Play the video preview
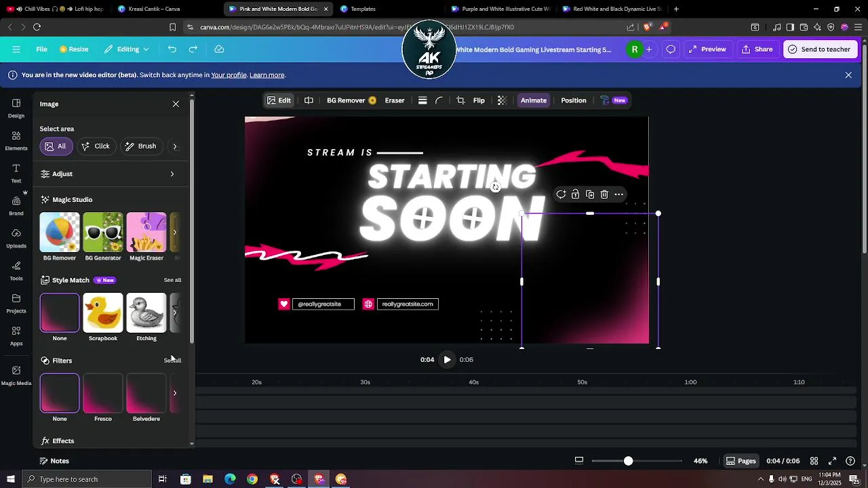 [x=447, y=360]
